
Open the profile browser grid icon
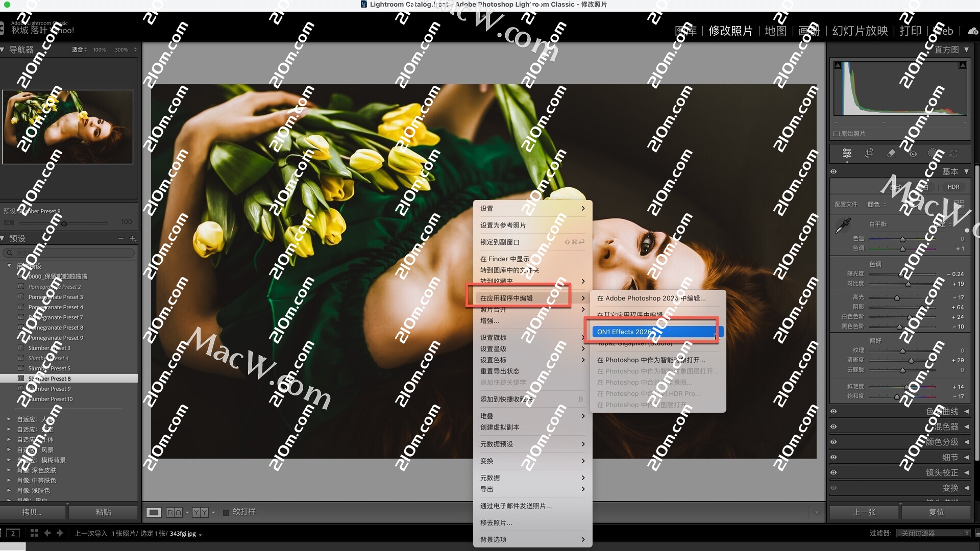959,204
